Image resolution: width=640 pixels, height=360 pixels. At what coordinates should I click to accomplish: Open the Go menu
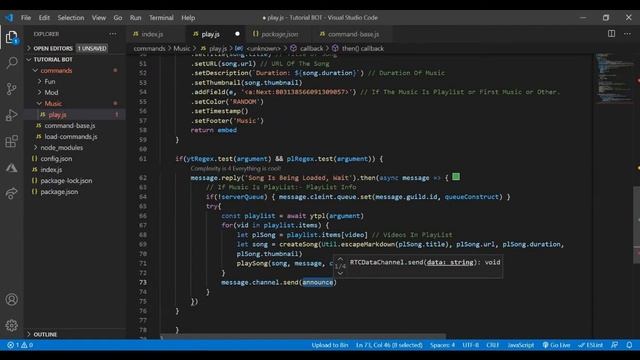[118, 18]
